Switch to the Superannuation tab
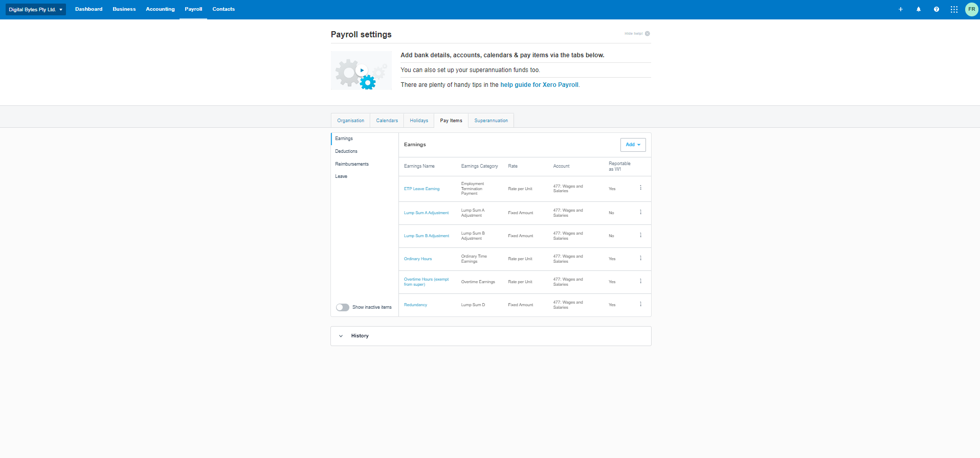The height and width of the screenshot is (458, 980). click(x=491, y=121)
